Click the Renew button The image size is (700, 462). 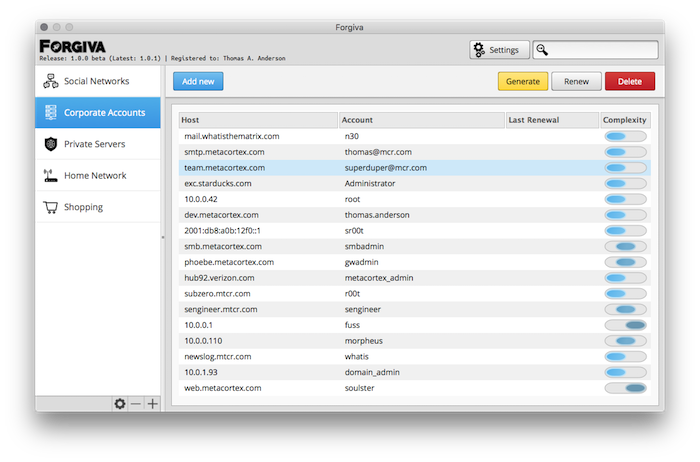pos(576,81)
